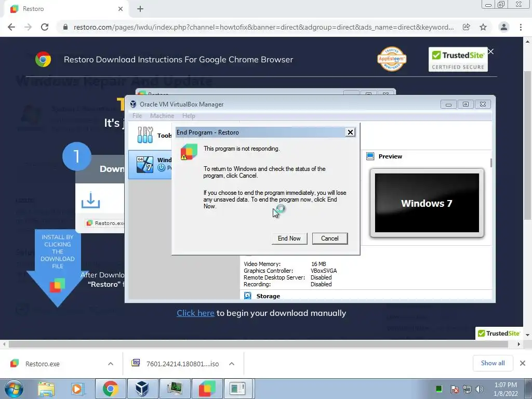Click the restoro.com address bar URL
This screenshot has height=399, width=532.
click(x=263, y=27)
